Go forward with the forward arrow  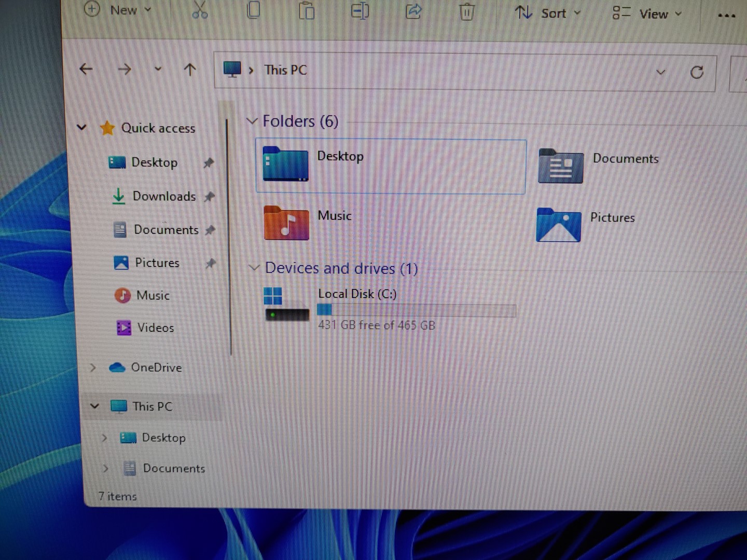pyautogui.click(x=125, y=69)
